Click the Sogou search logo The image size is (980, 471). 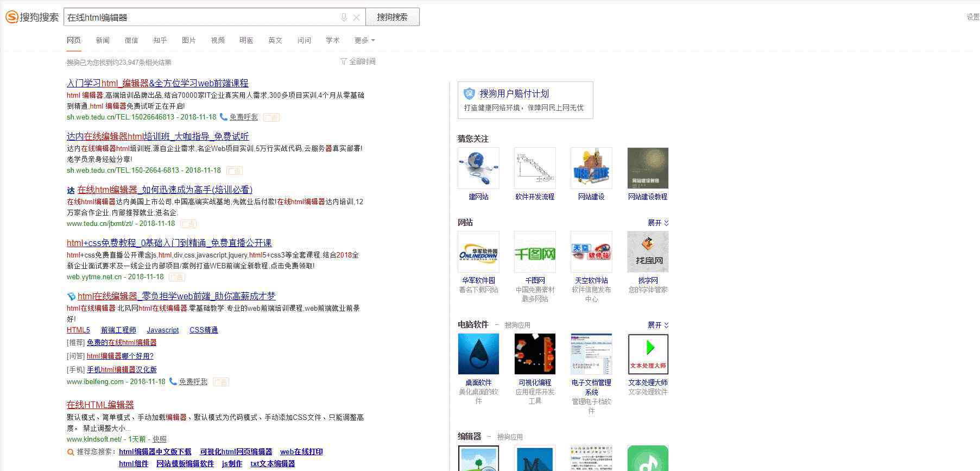point(32,17)
